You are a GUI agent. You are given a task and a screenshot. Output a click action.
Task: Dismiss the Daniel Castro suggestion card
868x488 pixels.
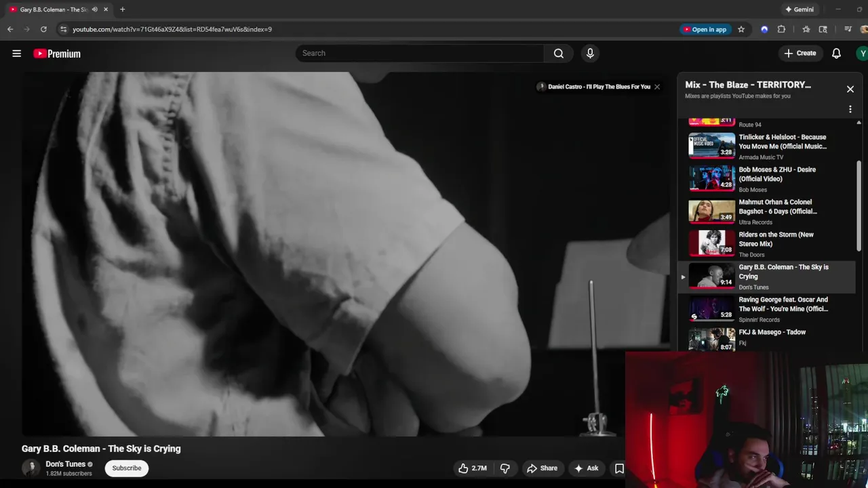coord(656,87)
